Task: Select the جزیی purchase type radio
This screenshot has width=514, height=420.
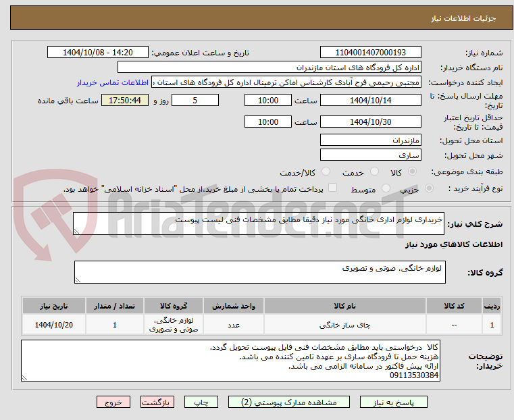Action: pyautogui.click(x=429, y=188)
